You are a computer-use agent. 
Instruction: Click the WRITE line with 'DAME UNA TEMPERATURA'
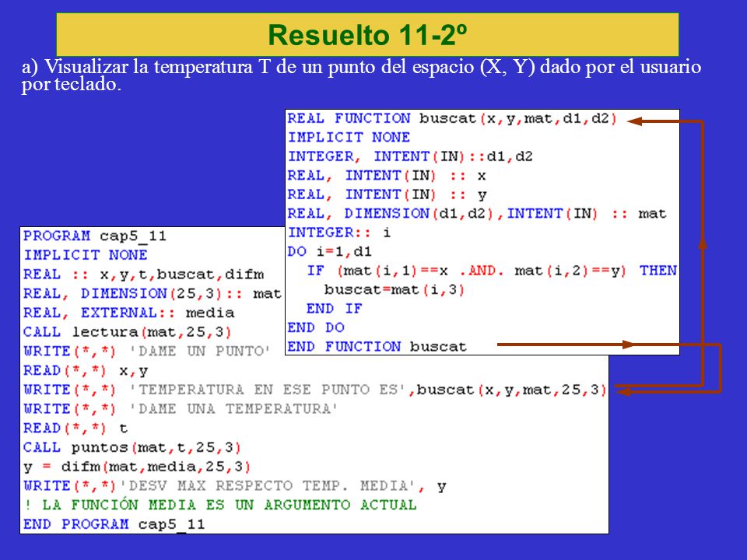click(x=181, y=408)
